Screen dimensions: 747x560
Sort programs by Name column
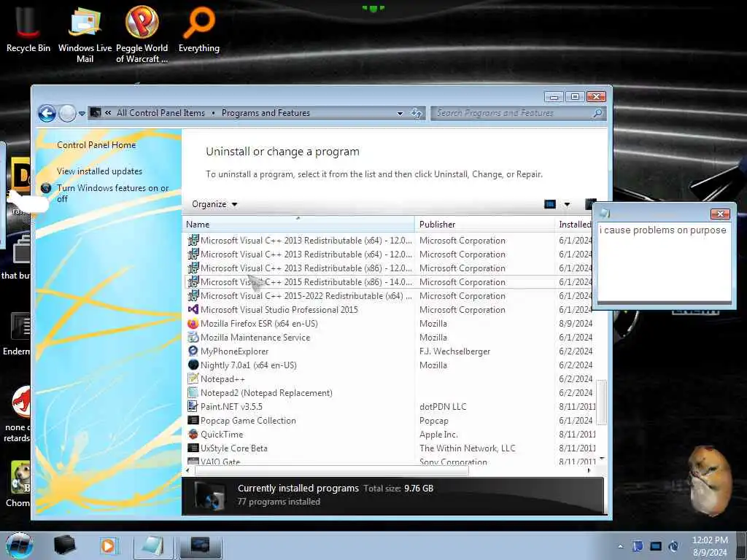click(x=298, y=225)
